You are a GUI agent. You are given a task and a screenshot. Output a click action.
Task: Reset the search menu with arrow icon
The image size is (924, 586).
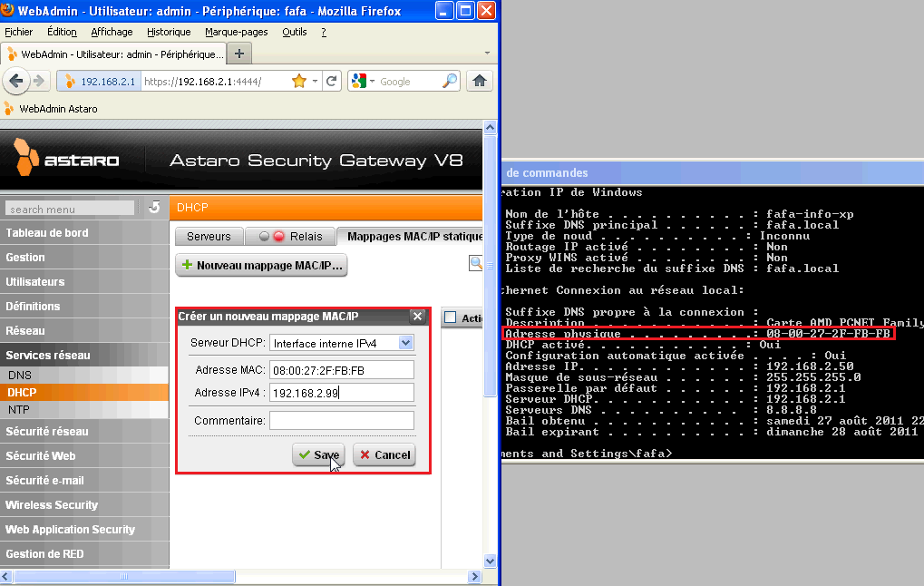[154, 208]
